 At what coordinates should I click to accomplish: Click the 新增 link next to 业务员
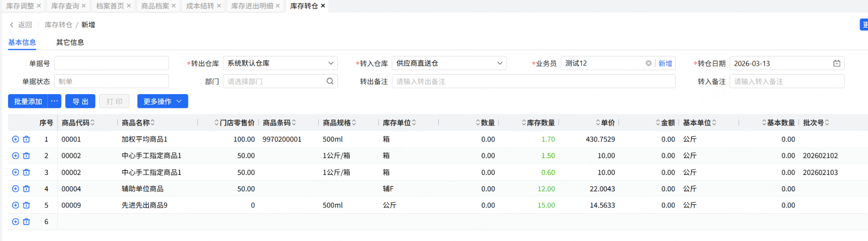(665, 63)
